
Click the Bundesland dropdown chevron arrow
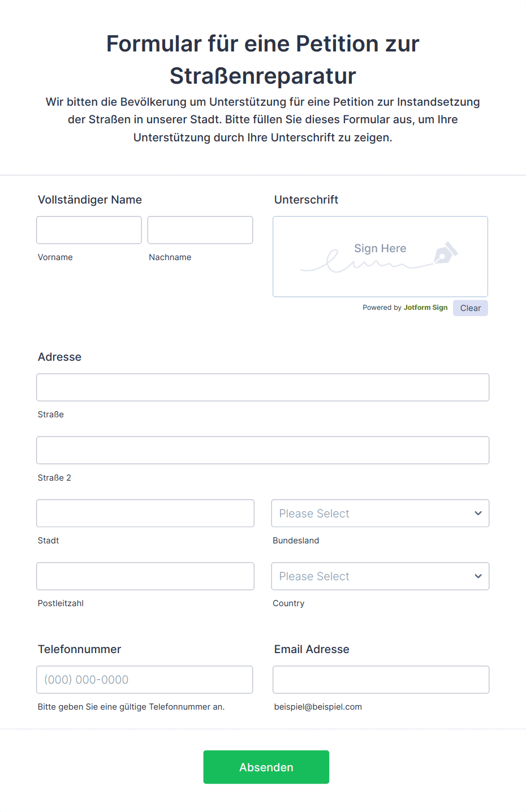click(478, 513)
